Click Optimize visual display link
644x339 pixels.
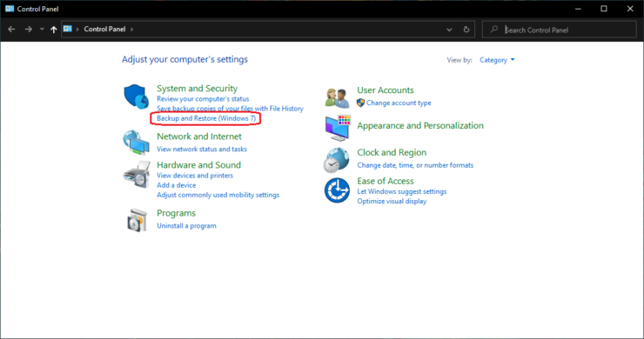tap(392, 201)
